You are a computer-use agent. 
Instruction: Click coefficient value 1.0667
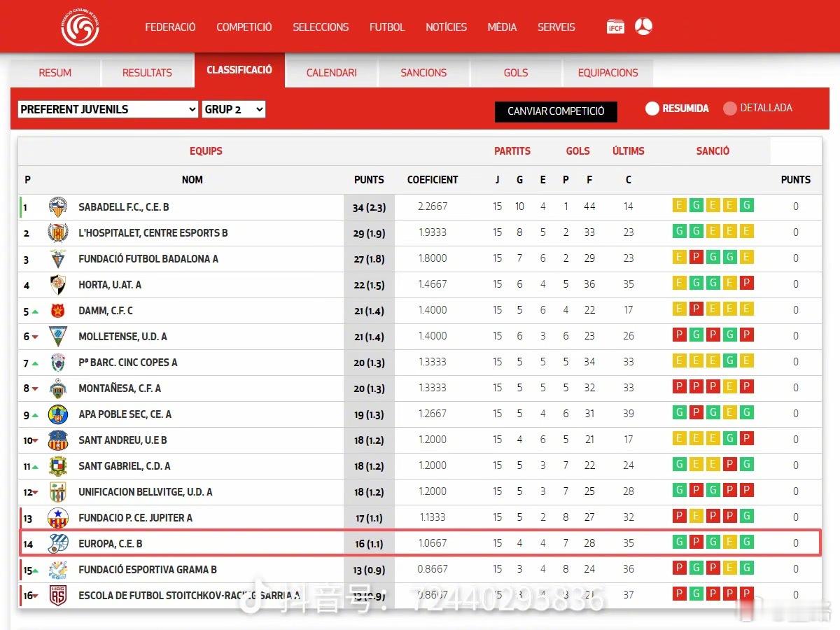(x=433, y=543)
